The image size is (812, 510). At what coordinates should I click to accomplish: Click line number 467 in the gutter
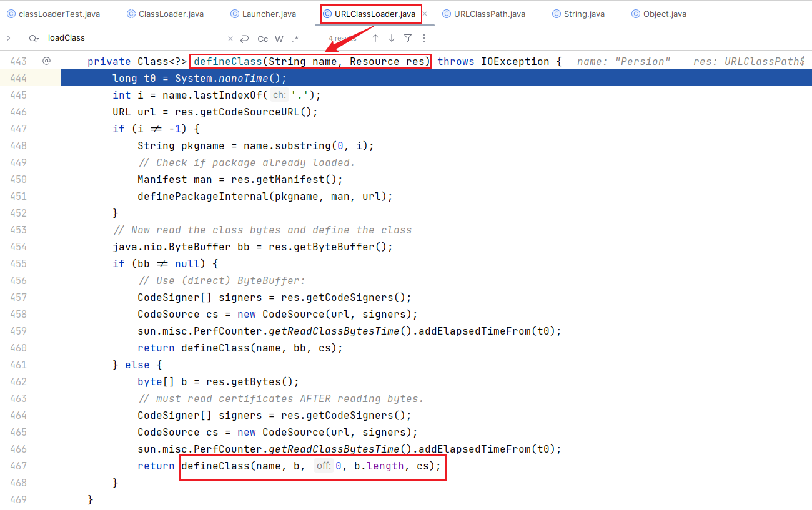pos(18,466)
